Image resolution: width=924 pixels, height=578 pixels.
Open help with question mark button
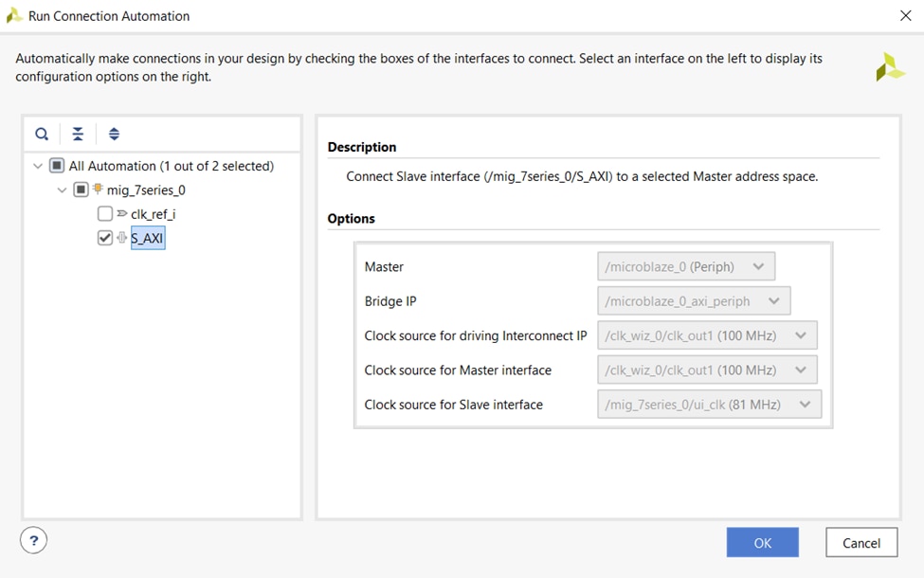click(33, 540)
